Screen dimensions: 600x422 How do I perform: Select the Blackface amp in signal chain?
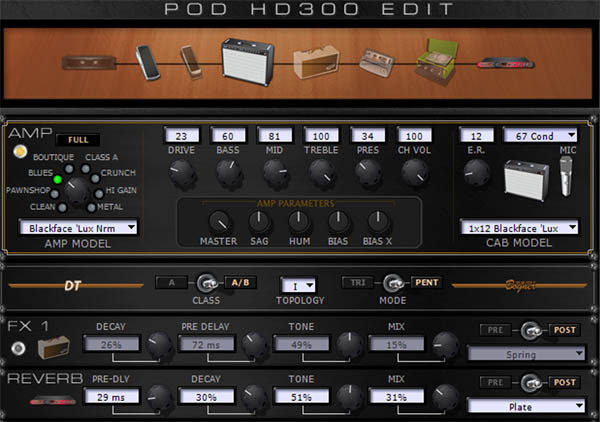248,62
